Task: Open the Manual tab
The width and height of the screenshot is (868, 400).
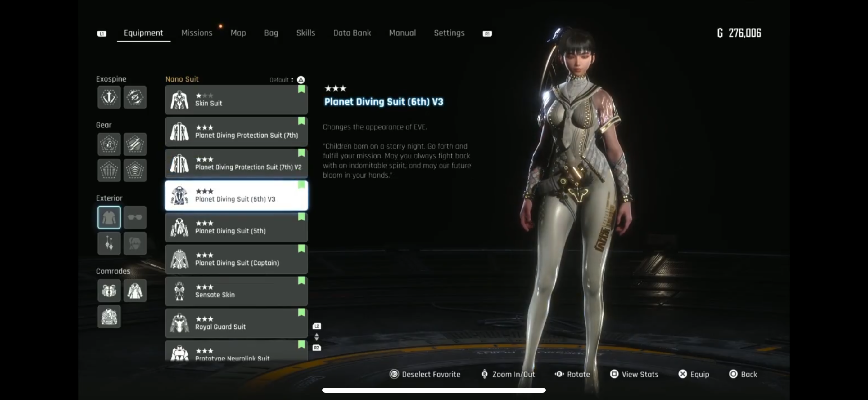Action: coord(402,33)
